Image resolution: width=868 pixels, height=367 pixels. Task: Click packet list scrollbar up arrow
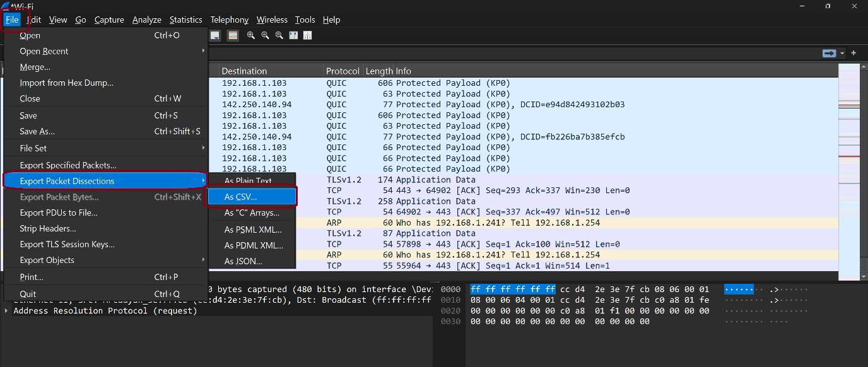point(864,67)
